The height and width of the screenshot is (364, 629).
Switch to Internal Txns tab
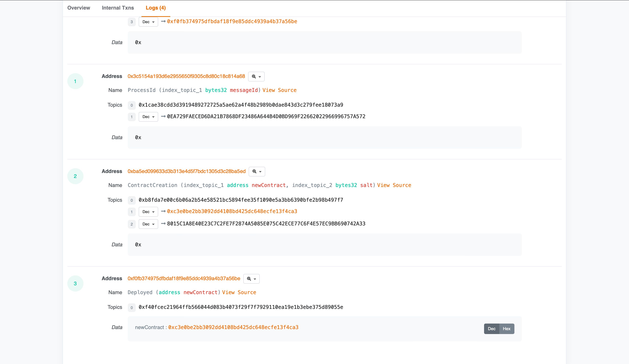point(118,8)
